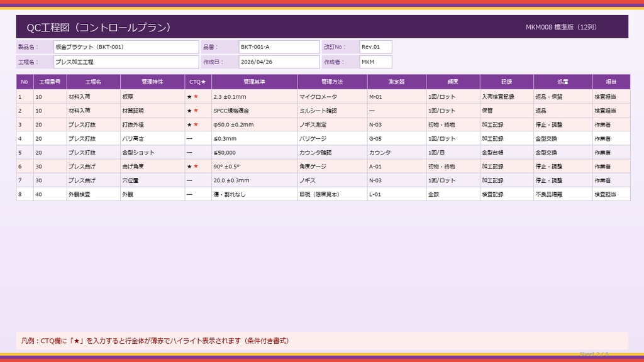Click the バリゲージ cell
644x362 pixels.
tap(332, 139)
